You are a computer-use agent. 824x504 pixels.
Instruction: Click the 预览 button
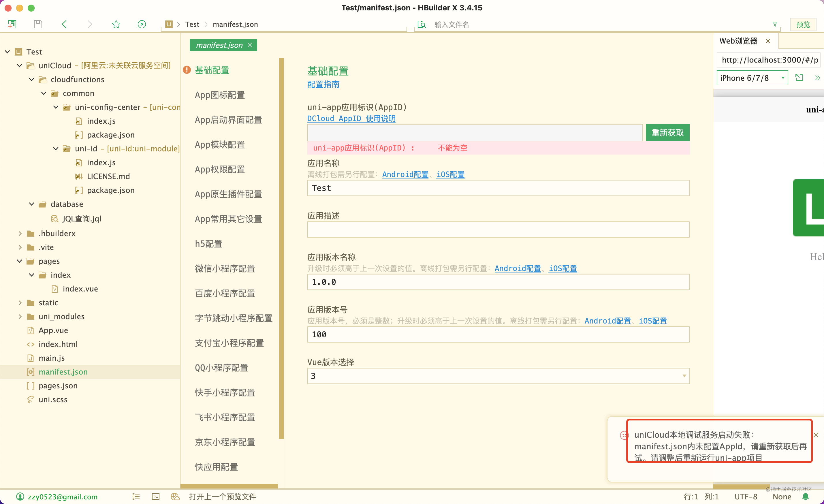[803, 25]
